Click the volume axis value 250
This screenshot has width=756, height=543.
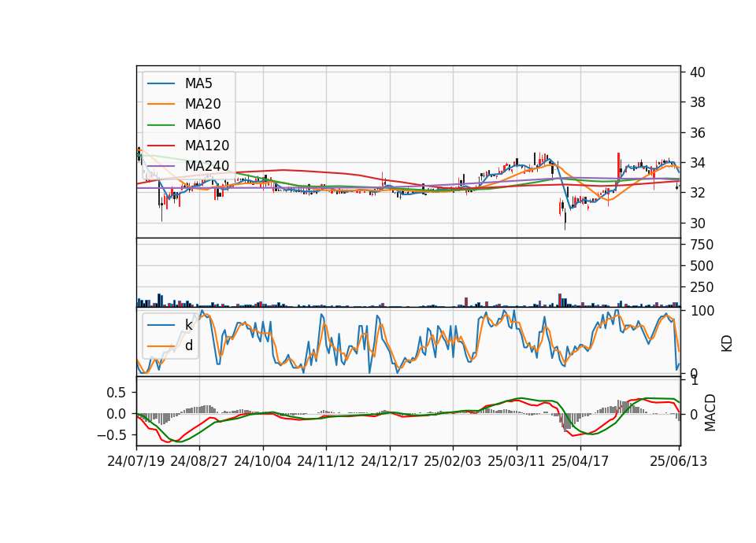click(x=702, y=287)
